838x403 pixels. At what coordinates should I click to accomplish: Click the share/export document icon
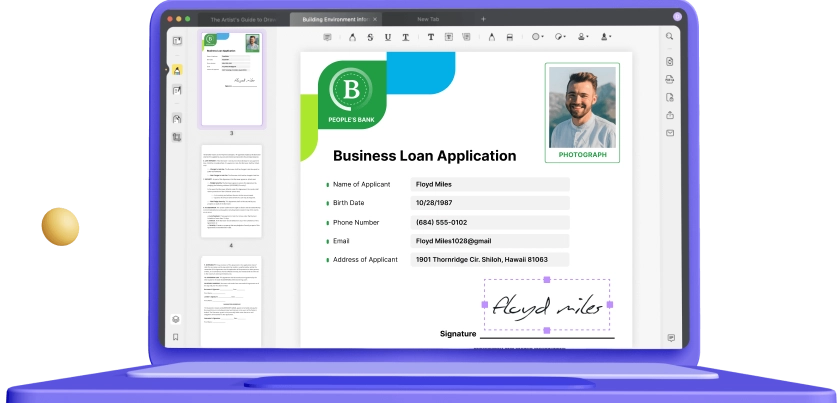click(670, 115)
